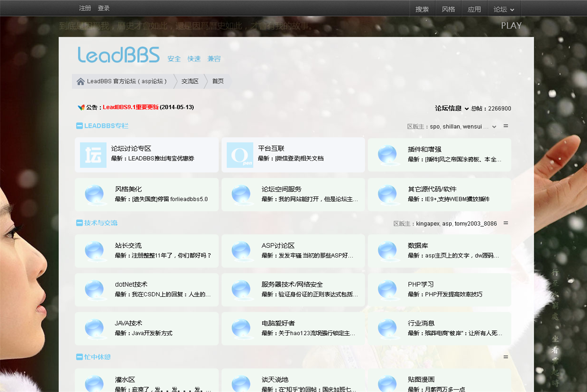Click the 论坛空间服务 bubble icon

click(241, 195)
